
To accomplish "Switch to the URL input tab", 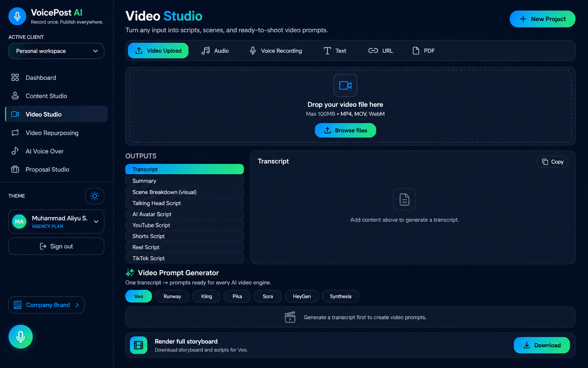I will click(x=380, y=51).
